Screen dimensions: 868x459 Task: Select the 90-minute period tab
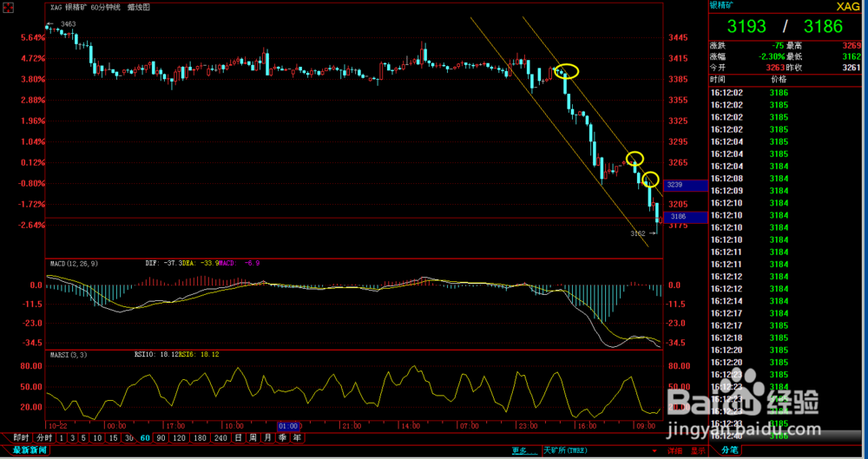pyautogui.click(x=161, y=438)
